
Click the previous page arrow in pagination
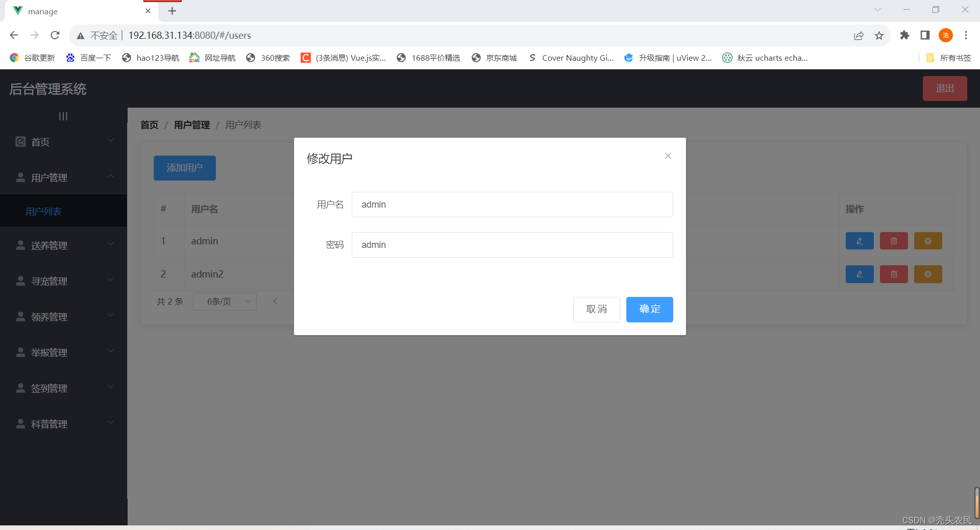pyautogui.click(x=275, y=301)
